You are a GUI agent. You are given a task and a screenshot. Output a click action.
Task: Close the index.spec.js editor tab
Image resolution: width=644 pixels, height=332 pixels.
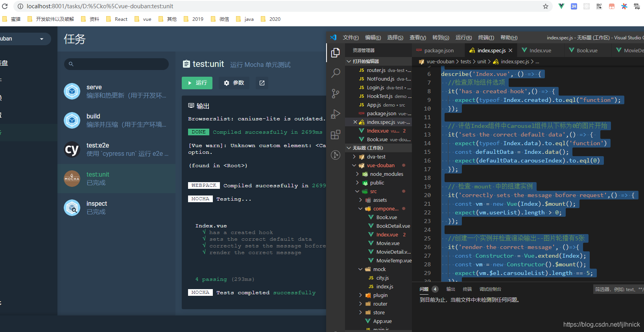click(x=510, y=50)
